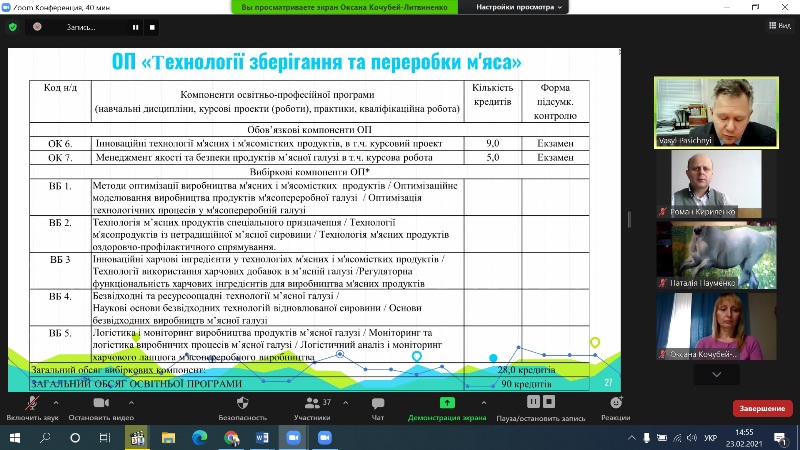The image size is (800, 450).
Task: Click the ВБ 5. row code
Action: click(60, 333)
